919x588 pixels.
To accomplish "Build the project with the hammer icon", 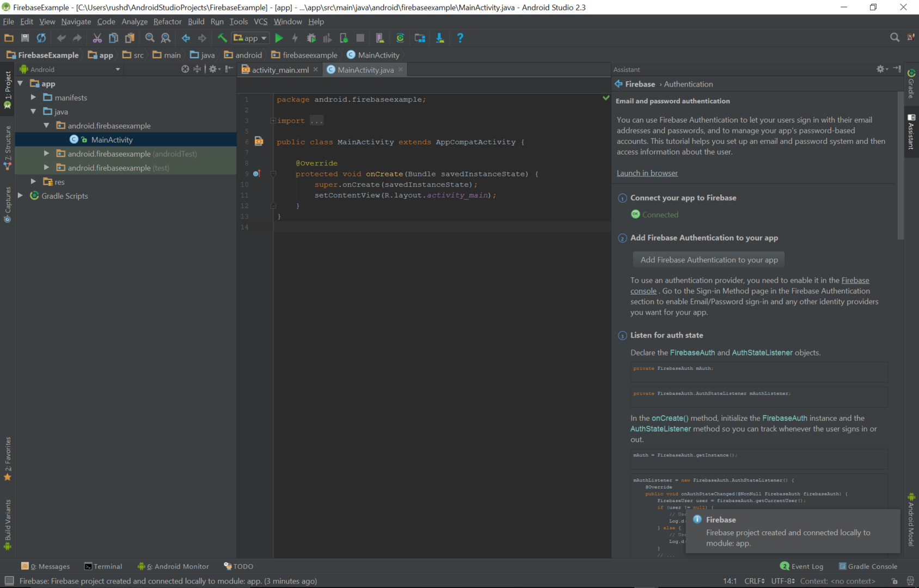I will pos(222,38).
